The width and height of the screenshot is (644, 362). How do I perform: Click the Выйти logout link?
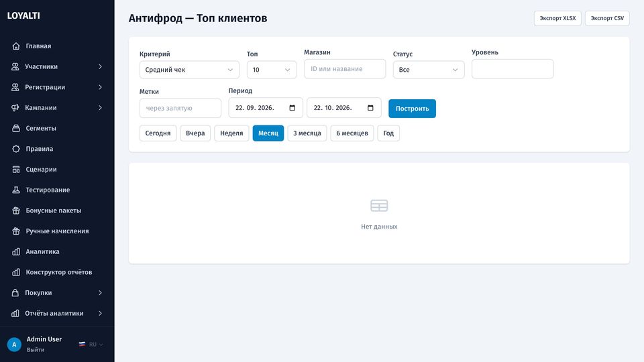tap(36, 350)
